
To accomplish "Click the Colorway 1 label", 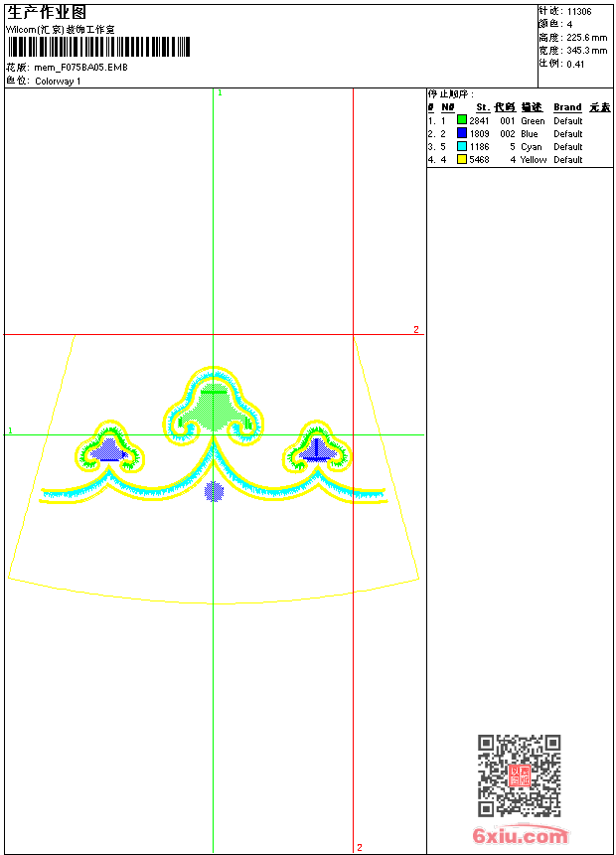I will tap(58, 82).
